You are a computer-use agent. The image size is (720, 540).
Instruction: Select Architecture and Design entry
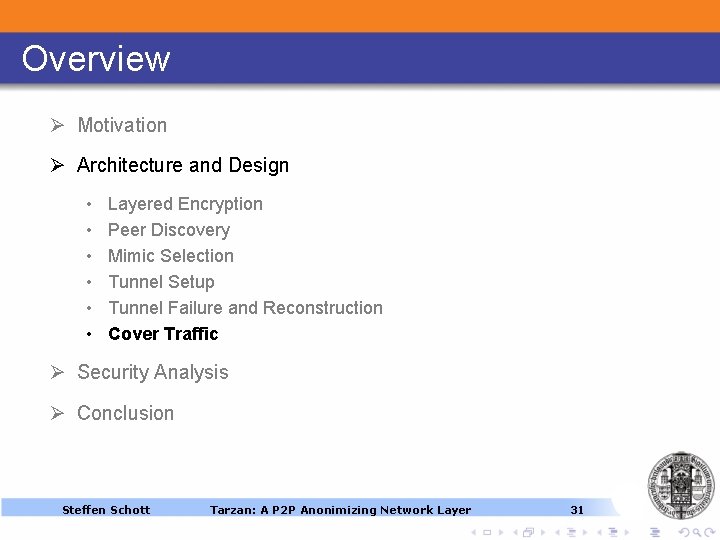[183, 165]
